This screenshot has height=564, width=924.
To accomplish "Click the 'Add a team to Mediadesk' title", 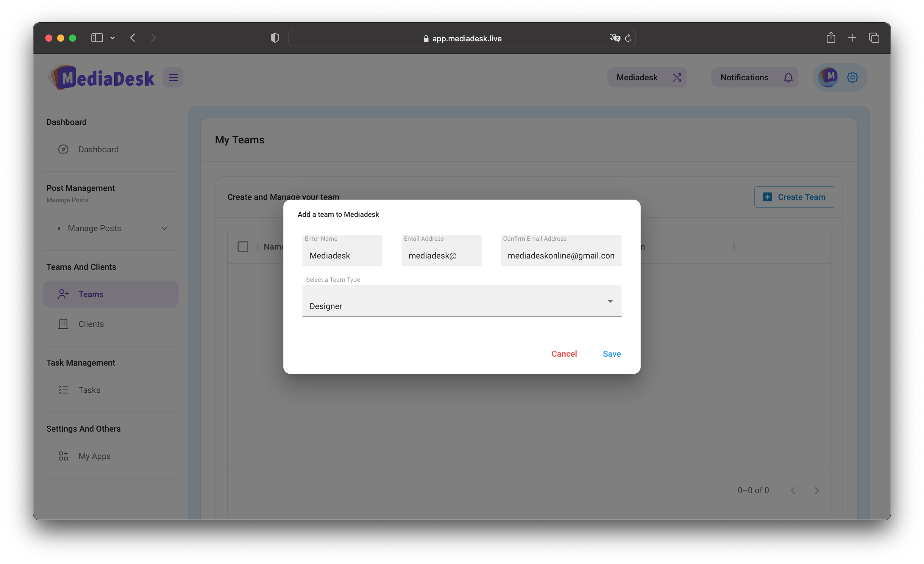I will coord(338,214).
